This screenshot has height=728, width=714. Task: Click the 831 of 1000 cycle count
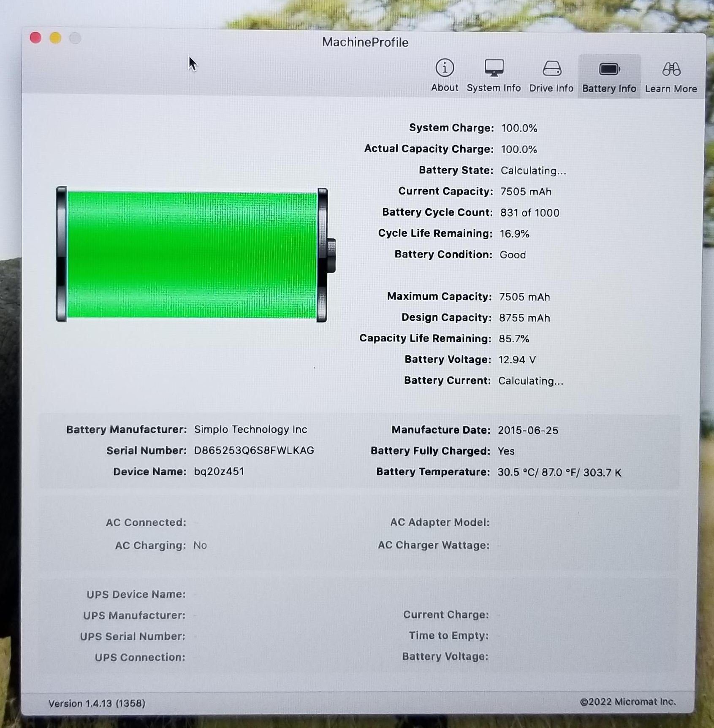(x=529, y=213)
